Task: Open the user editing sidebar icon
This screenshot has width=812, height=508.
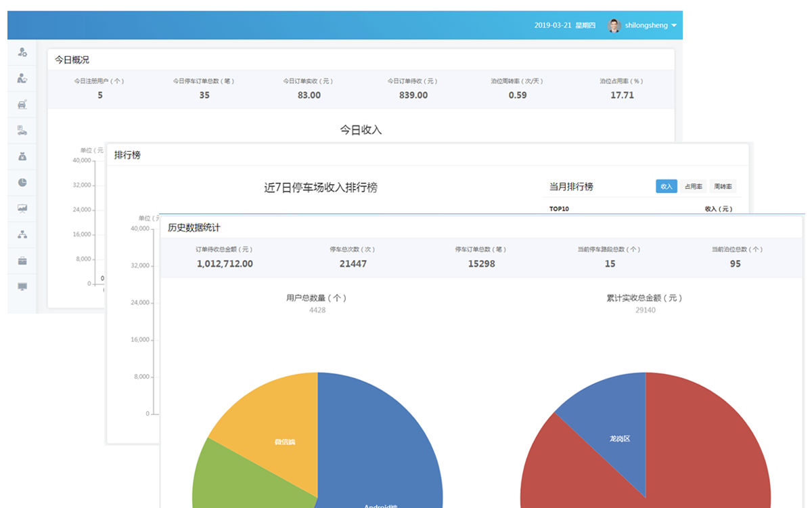Action: (22, 78)
